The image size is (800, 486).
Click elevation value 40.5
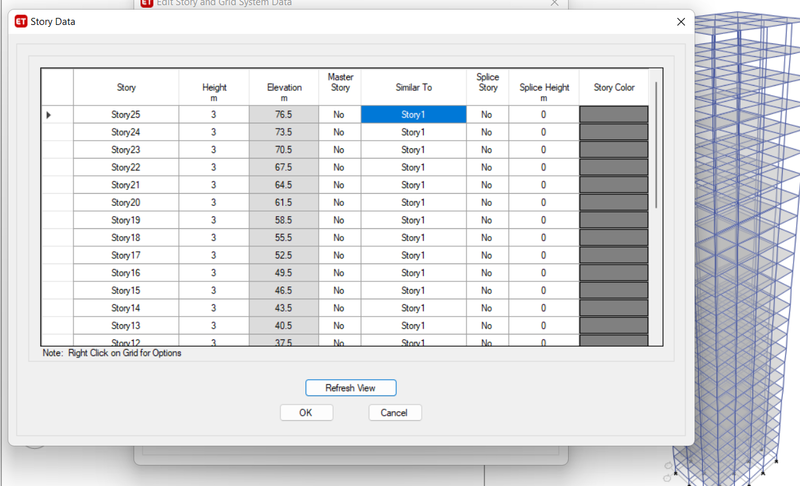point(284,326)
